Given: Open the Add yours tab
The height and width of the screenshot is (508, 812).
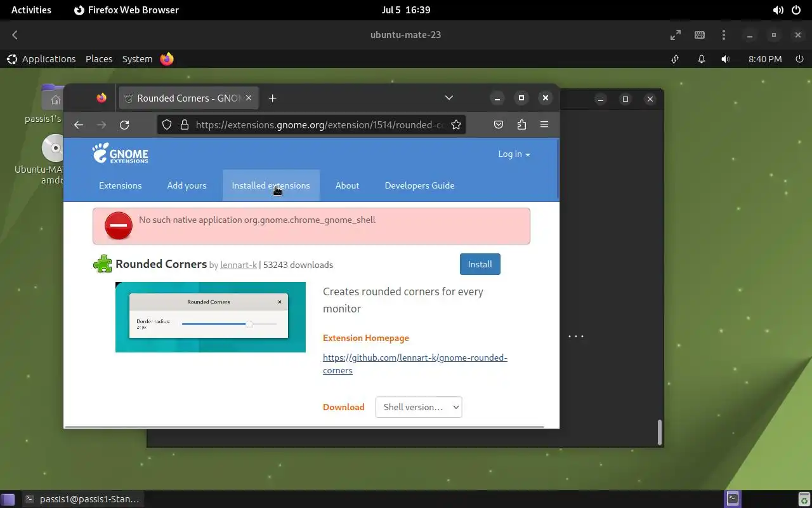Looking at the screenshot, I should coord(187,185).
